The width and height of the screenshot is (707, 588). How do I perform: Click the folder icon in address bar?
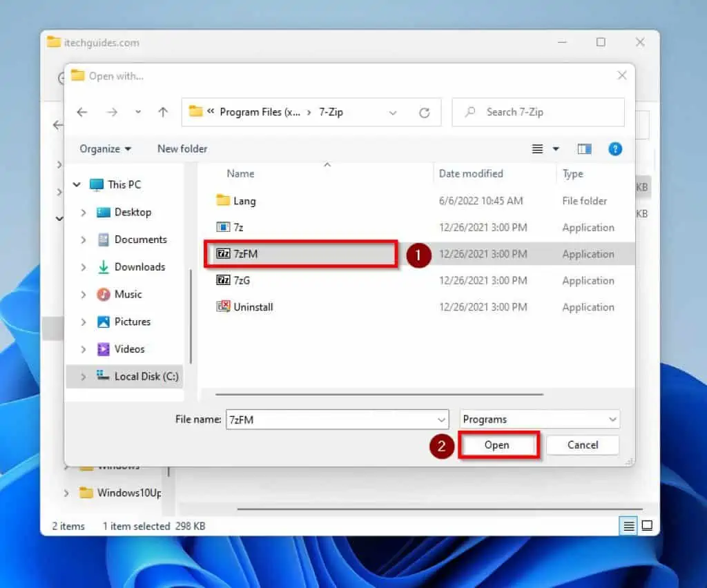195,111
